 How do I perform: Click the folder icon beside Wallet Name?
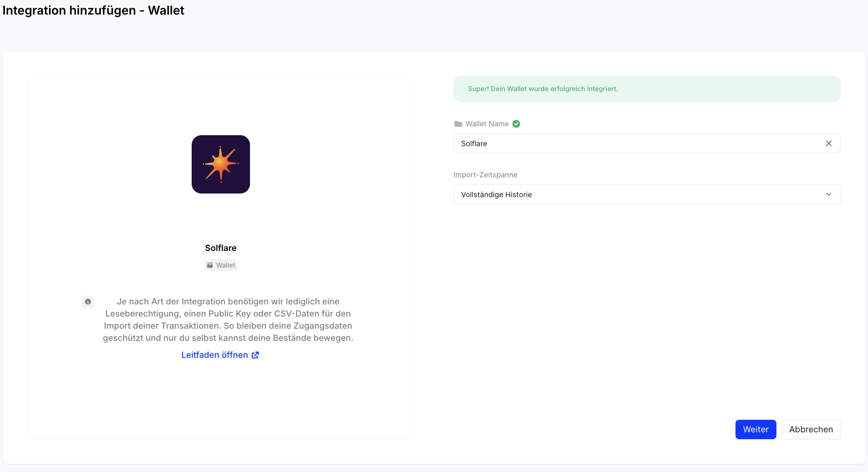pyautogui.click(x=458, y=124)
